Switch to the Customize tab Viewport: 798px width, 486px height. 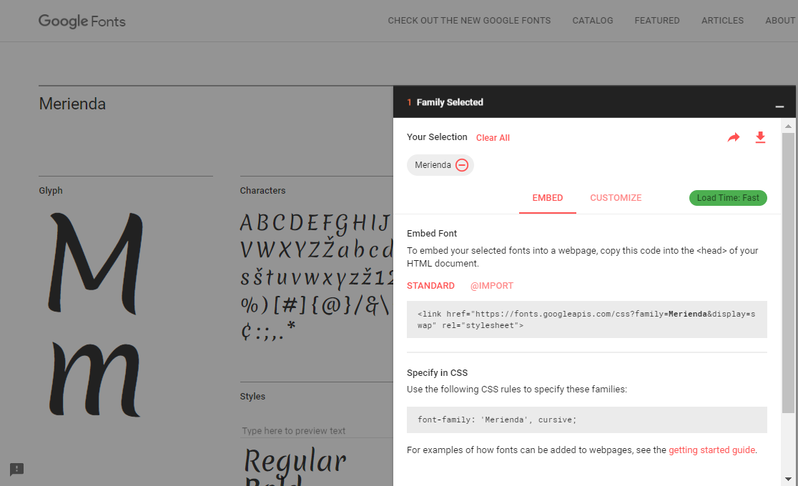(616, 198)
